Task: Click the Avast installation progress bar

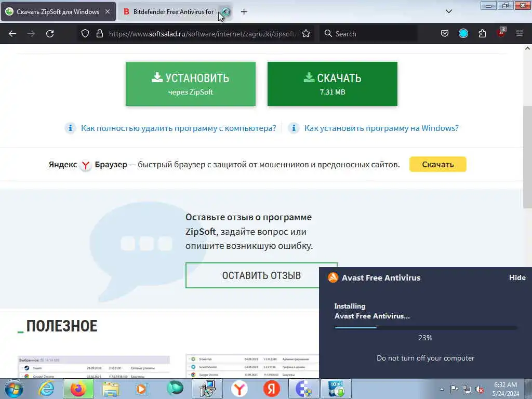Action: [x=425, y=328]
